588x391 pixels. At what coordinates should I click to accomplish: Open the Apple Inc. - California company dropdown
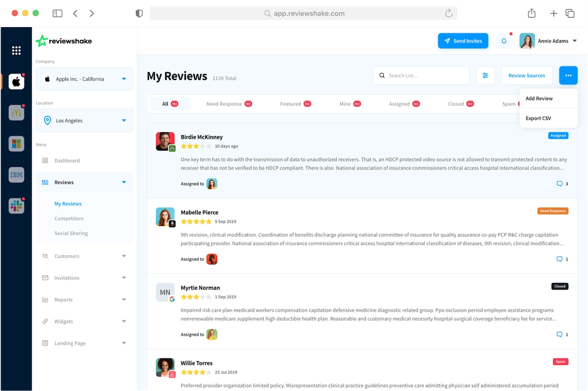tap(84, 79)
